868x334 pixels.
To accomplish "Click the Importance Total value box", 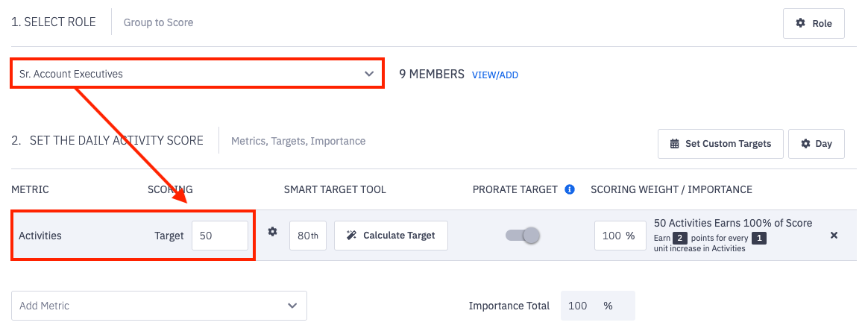I will tap(597, 306).
